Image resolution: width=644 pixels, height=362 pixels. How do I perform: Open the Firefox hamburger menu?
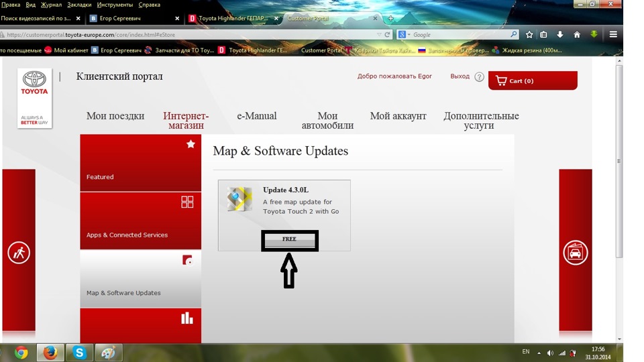click(x=613, y=35)
